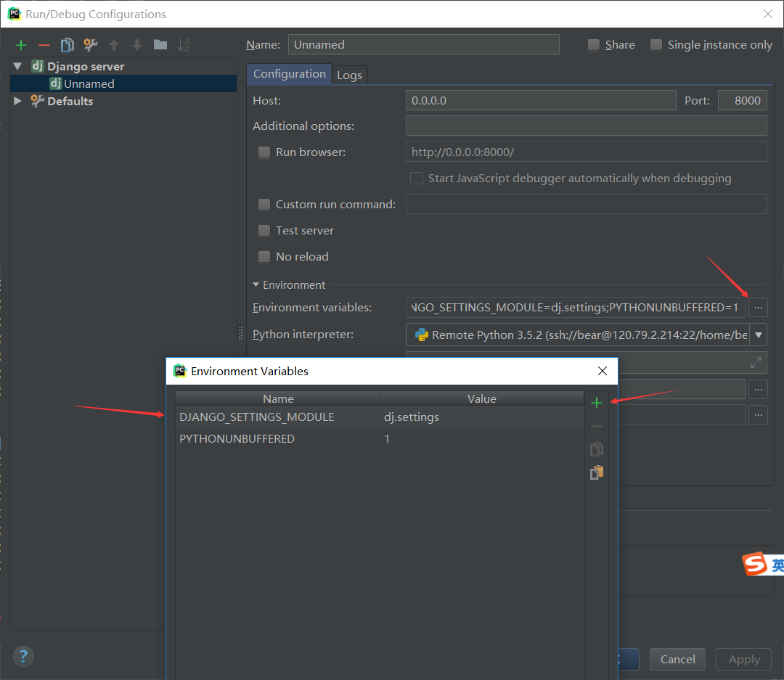The height and width of the screenshot is (680, 784).
Task: Click the PyCharm icon in Run/Debug title bar
Action: 15,14
